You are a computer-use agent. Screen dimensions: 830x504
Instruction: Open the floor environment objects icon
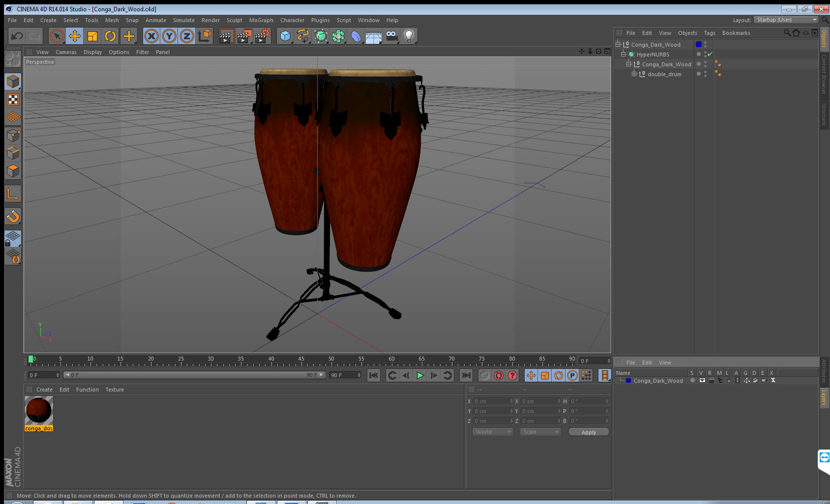click(374, 36)
